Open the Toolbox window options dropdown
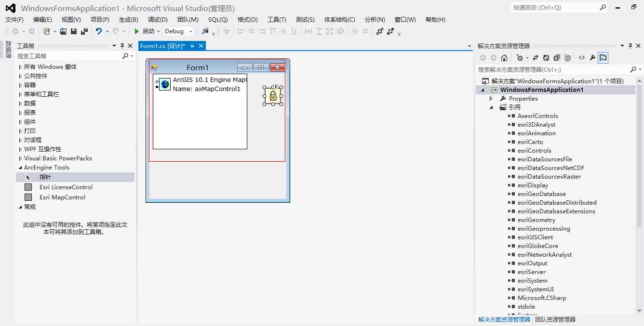Image resolution: width=644 pixels, height=326 pixels. 114,46
